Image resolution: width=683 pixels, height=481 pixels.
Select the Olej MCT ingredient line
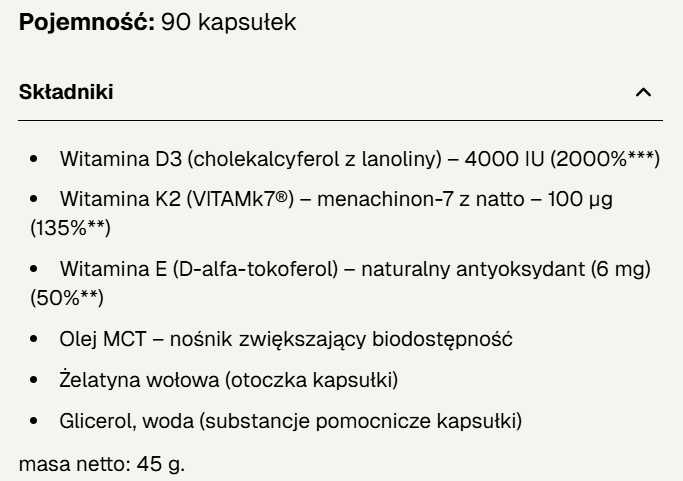coord(286,339)
